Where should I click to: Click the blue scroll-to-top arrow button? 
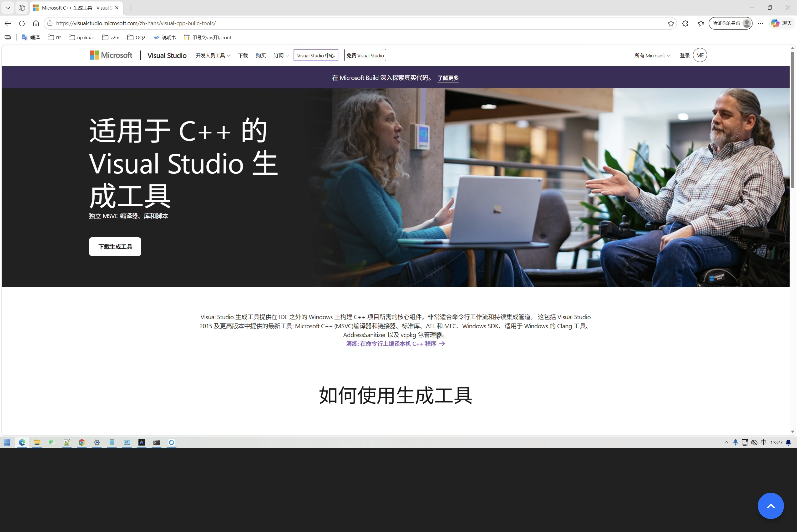tap(771, 506)
